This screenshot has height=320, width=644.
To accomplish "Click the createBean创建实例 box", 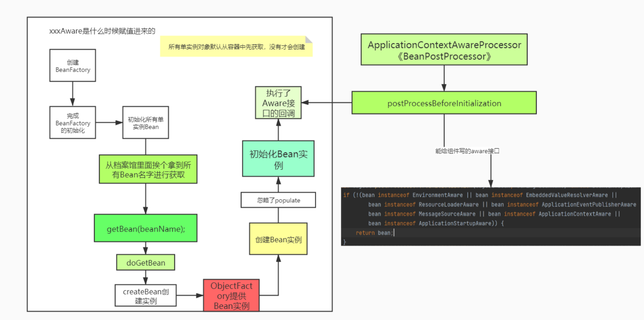I will point(146,296).
